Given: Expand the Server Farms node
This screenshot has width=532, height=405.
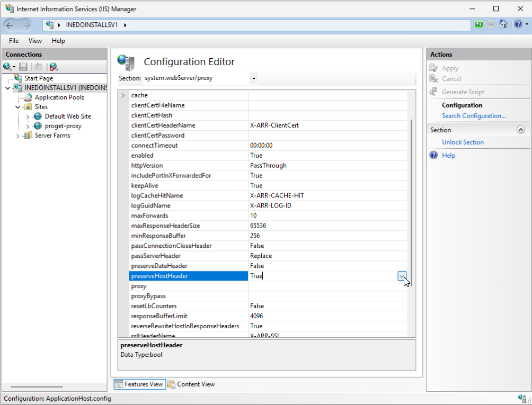Looking at the screenshot, I should 17,136.
